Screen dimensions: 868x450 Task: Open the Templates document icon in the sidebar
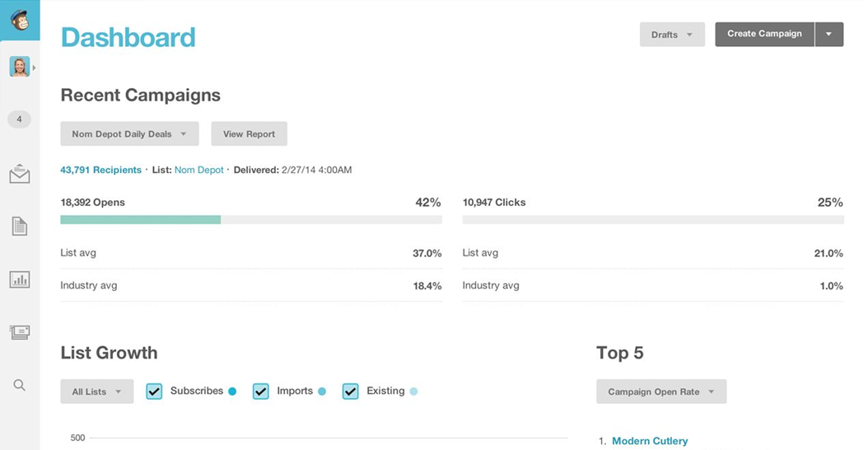[20, 226]
